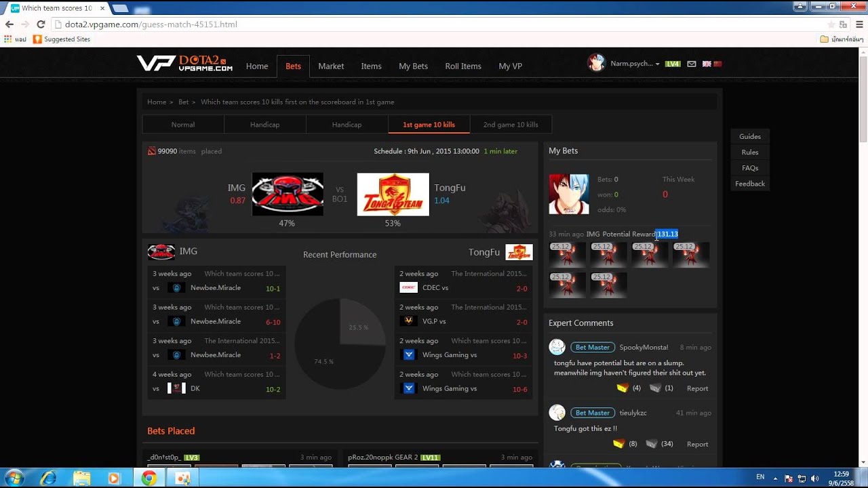
Task: Click the volume speaker tray icon
Action: tap(814, 478)
